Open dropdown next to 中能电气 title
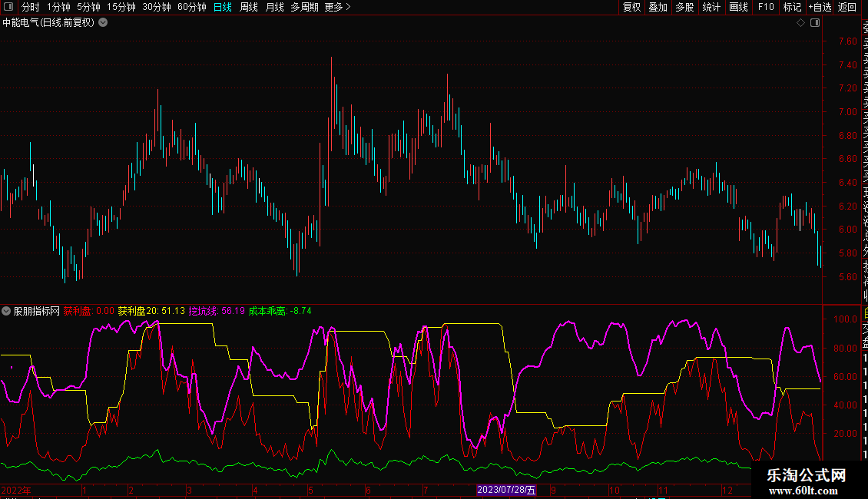Screen dimensions: 868x499 point(103,22)
